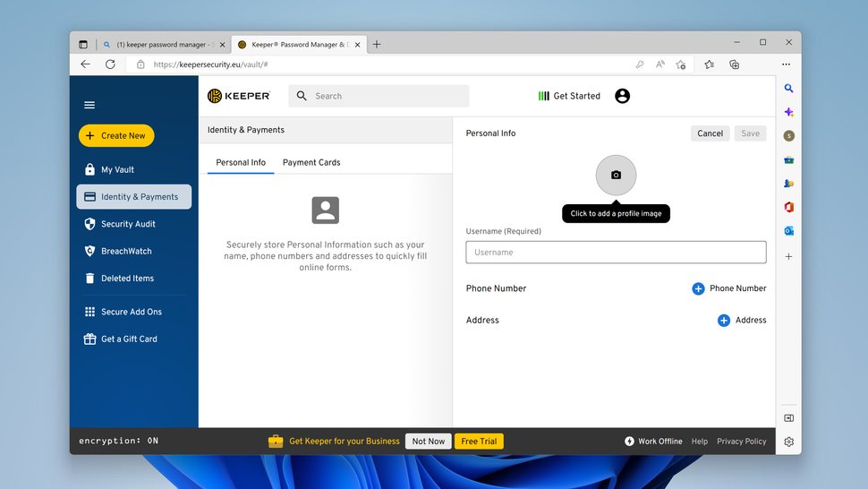The image size is (868, 489).
Task: Click the password key icon in address bar
Action: tap(640, 64)
